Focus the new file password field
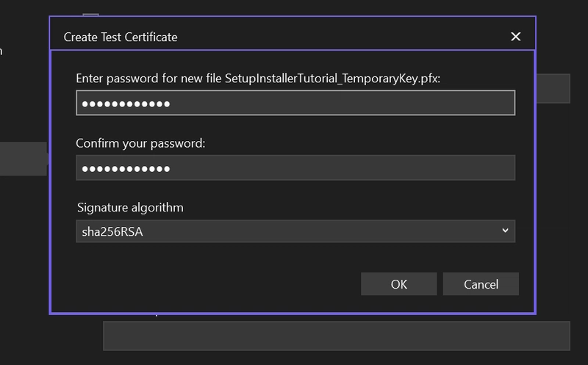This screenshot has height=365, width=588. pos(295,103)
